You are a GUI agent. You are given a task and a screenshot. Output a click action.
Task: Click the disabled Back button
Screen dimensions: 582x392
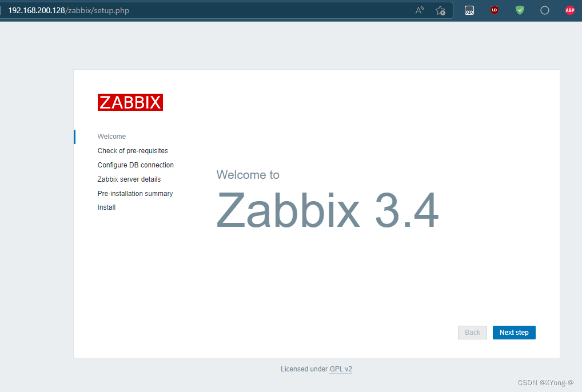tap(472, 333)
